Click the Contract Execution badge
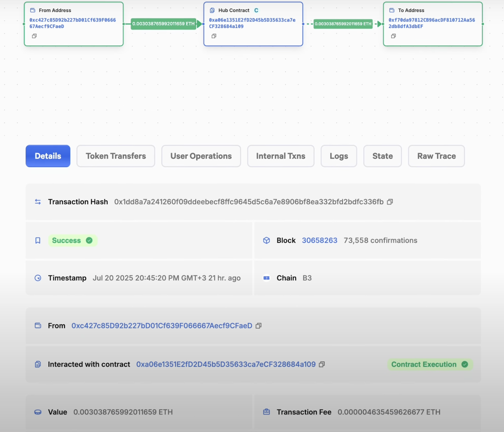 tap(430, 364)
